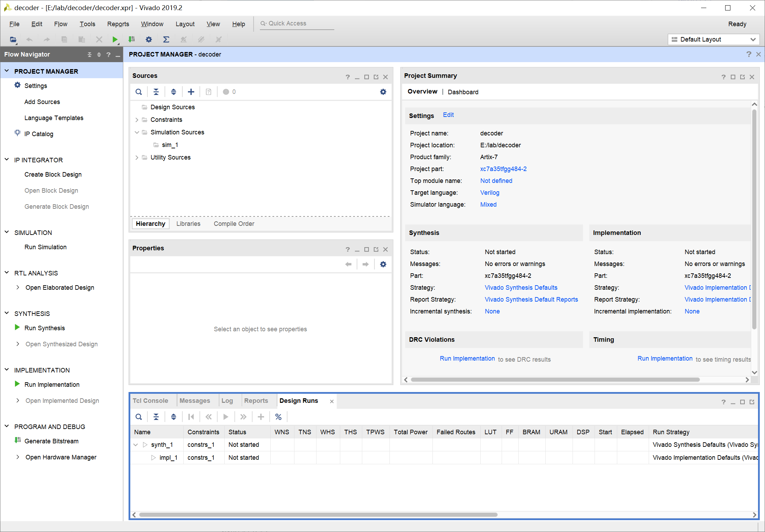
Task: Click Edit link next to Settings
Action: point(448,115)
